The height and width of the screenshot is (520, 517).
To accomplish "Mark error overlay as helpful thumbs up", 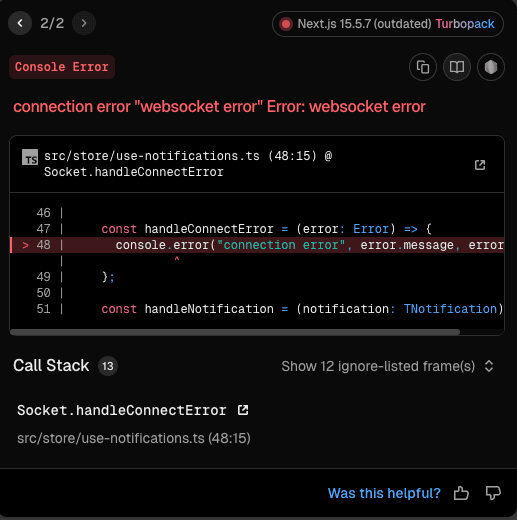I will 461,493.
